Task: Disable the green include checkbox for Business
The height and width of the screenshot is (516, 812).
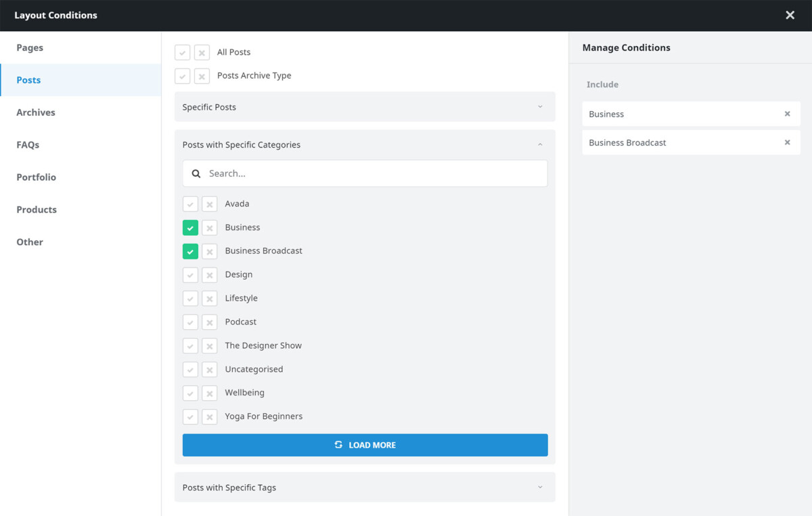Action: 190,228
